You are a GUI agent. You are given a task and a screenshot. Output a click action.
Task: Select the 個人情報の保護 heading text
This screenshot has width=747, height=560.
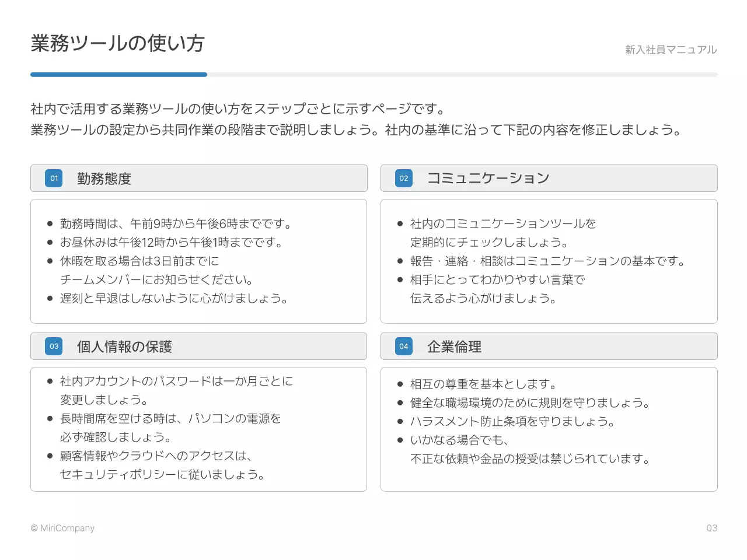tap(124, 346)
